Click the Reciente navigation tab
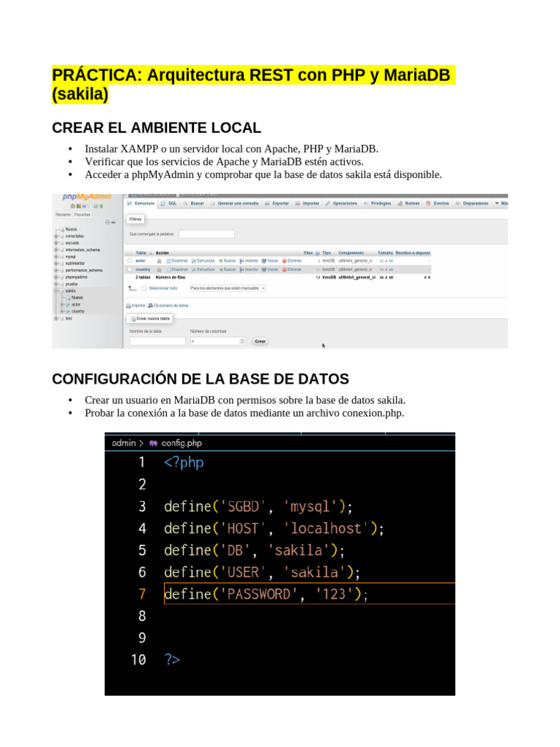This screenshot has width=560, height=747. point(63,215)
